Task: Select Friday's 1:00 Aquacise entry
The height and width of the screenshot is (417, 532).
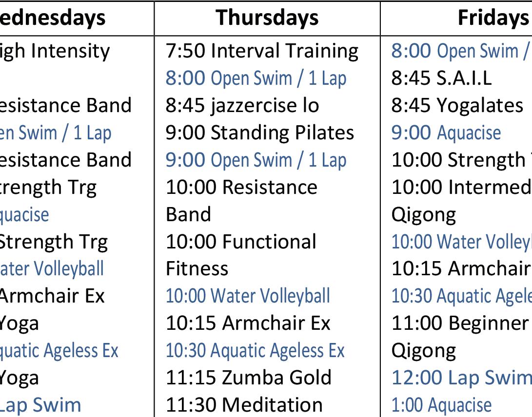Action: (x=442, y=405)
